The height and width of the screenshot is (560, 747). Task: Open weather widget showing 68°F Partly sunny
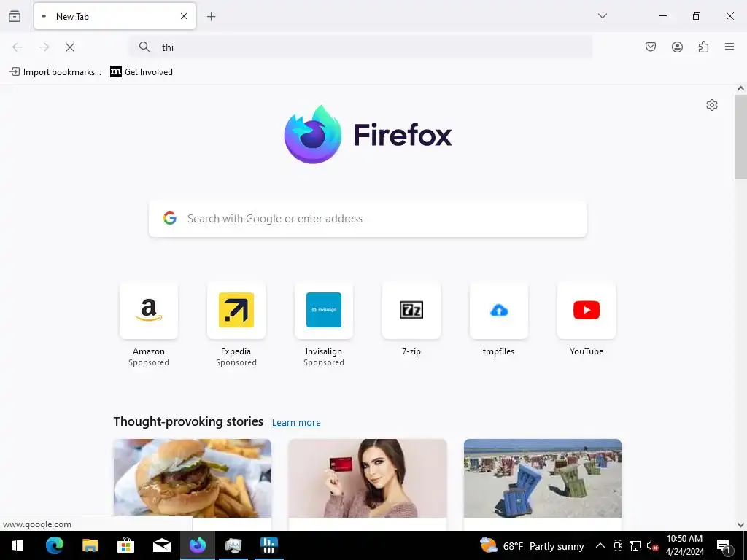tap(532, 545)
